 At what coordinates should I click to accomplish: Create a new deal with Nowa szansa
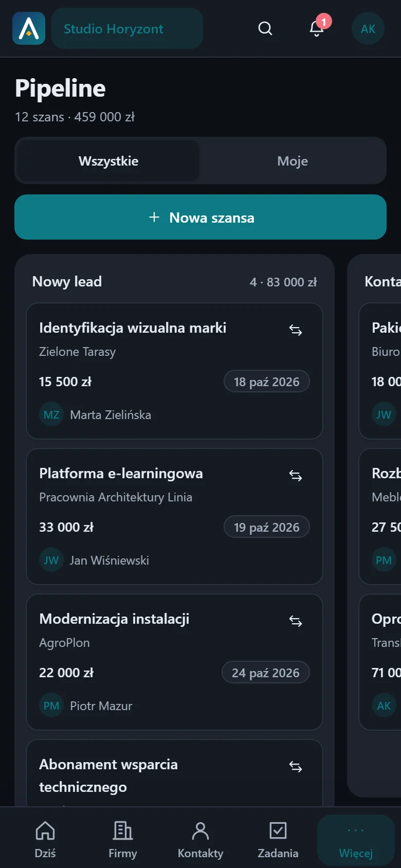tap(200, 217)
